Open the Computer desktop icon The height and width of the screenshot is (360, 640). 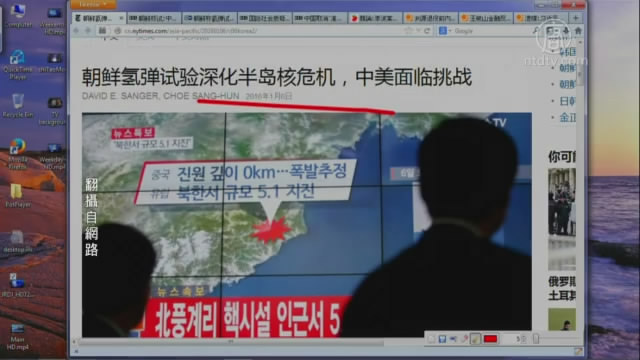click(18, 15)
